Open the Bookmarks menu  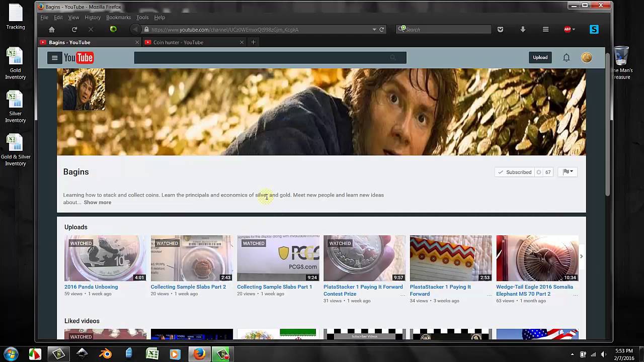118,18
